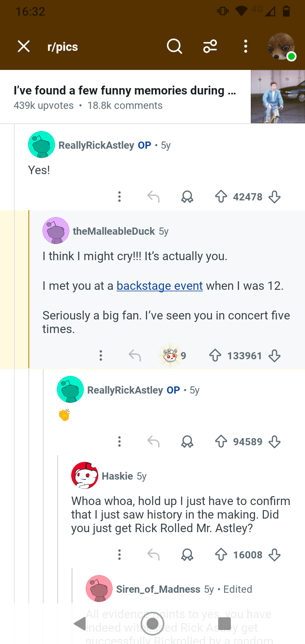Reply to theMalleableDuck's comment
Viewport: 305px width, 644px height.
pyautogui.click(x=135, y=355)
